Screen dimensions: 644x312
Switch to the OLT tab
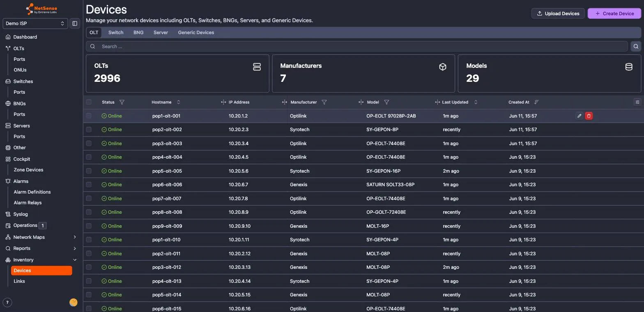[94, 32]
